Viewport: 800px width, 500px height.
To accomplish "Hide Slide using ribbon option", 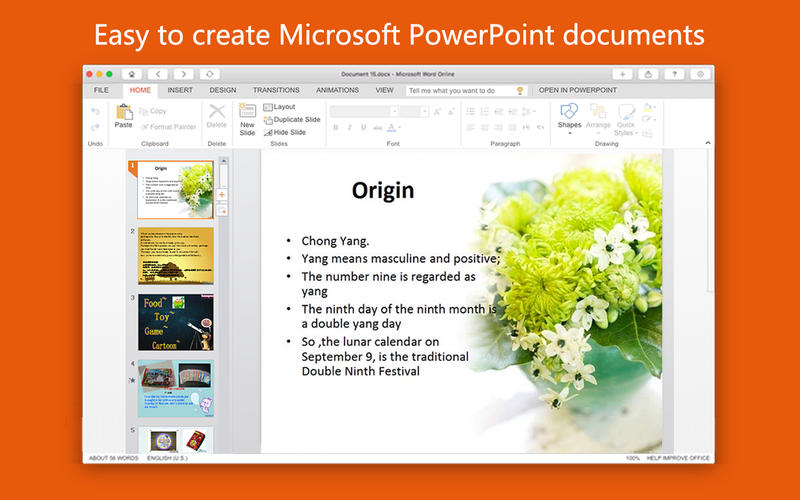I will pos(285,132).
